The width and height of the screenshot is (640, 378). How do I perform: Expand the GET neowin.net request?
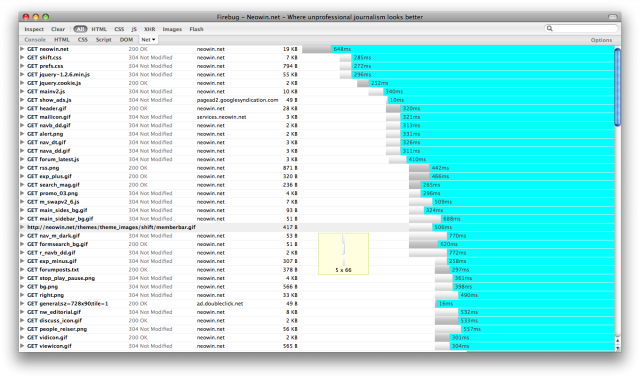pos(22,49)
